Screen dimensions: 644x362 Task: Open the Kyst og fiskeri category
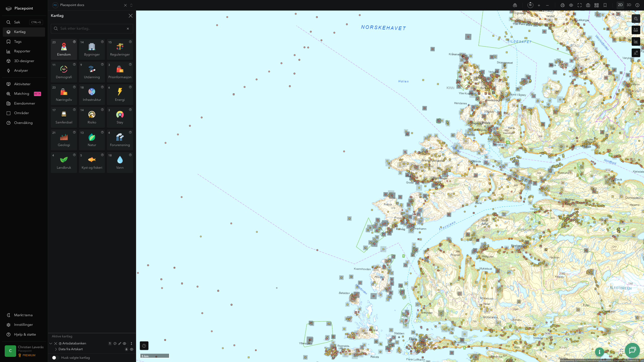click(92, 162)
